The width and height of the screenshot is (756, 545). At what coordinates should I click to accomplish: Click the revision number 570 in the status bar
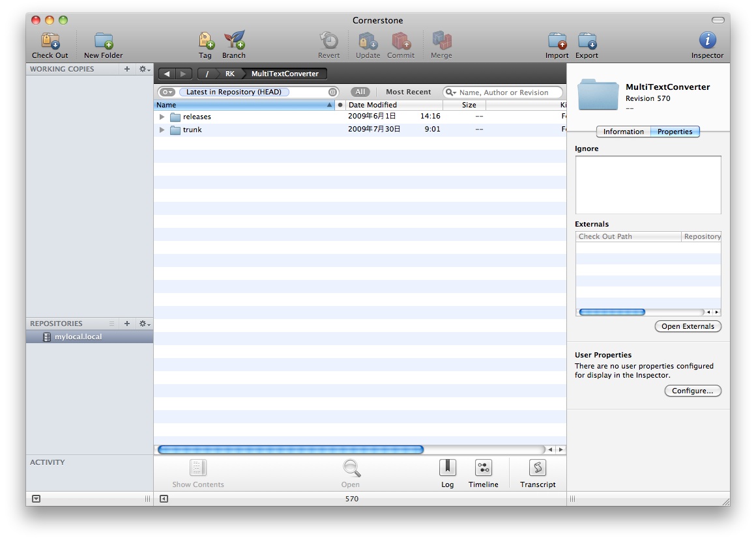pos(352,499)
